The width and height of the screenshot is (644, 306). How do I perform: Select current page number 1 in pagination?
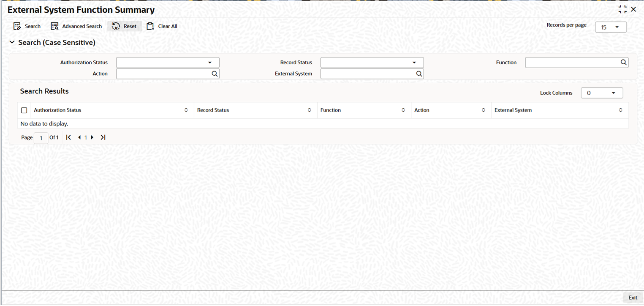click(x=86, y=137)
